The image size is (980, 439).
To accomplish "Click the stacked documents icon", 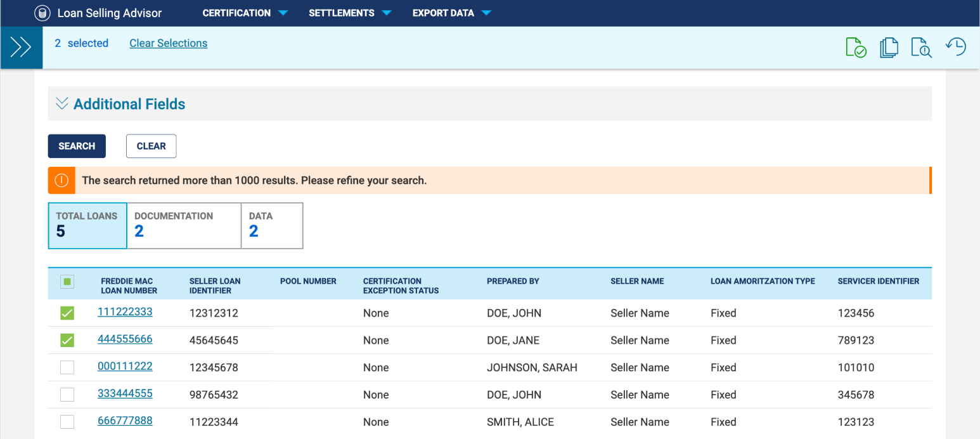I will (x=889, y=48).
